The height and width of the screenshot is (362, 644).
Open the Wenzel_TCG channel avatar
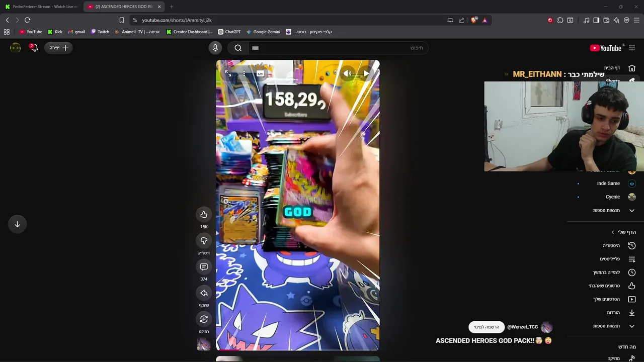coord(546,327)
